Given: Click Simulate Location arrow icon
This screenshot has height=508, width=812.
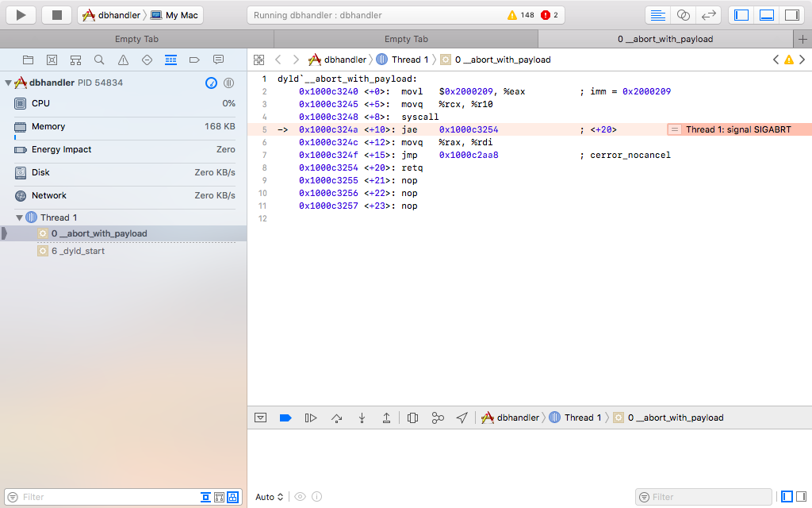Looking at the screenshot, I should [462, 418].
